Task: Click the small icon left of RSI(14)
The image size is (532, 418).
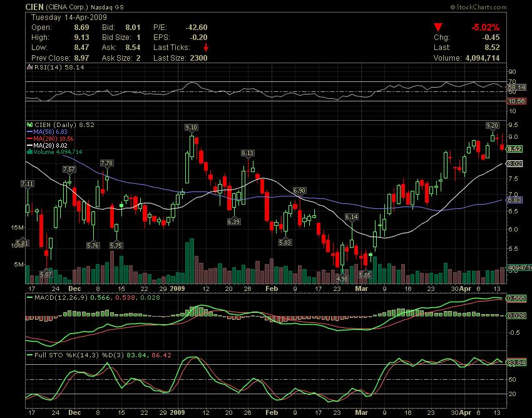Action: pos(30,68)
